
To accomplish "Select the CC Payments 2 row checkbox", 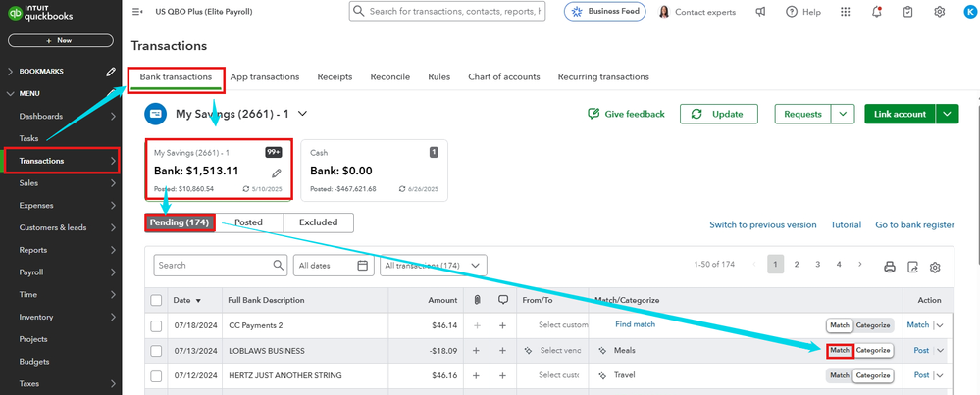I will 156,325.
